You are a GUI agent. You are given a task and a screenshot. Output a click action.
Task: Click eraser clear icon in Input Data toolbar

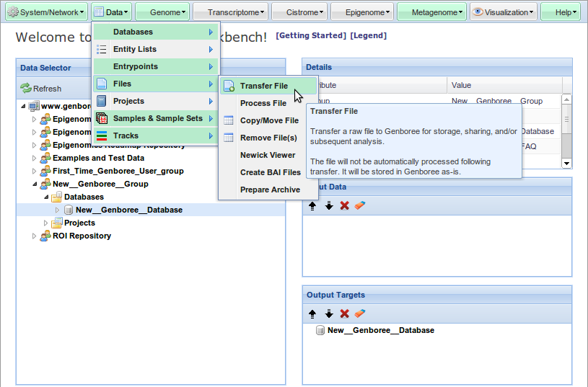point(360,205)
